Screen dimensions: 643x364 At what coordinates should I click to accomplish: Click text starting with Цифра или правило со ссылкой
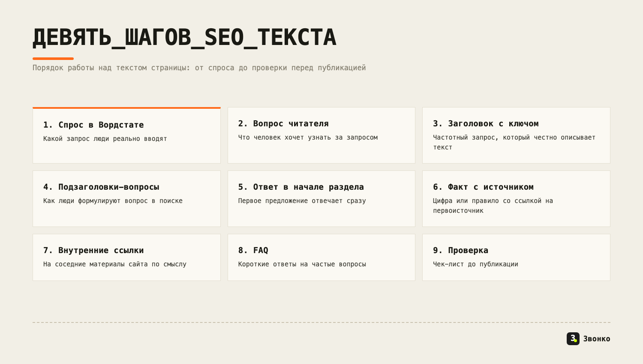click(493, 206)
